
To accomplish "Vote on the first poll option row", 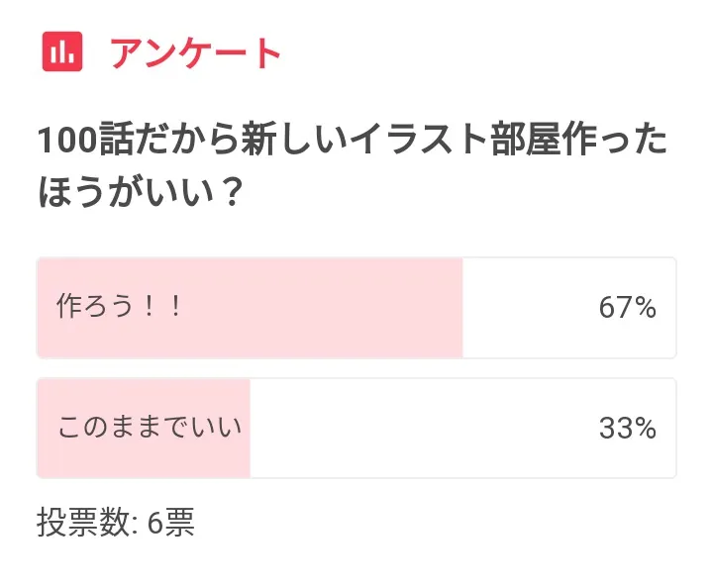I will [356, 308].
